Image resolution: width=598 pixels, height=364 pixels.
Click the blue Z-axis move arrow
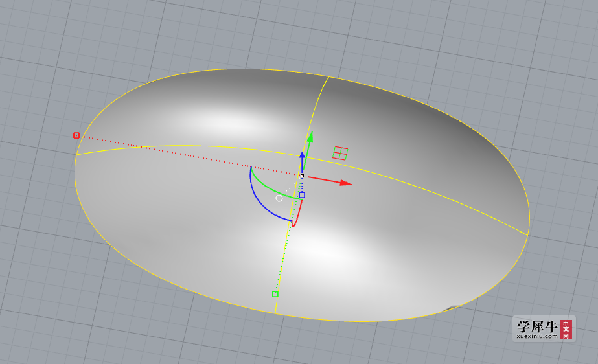(302, 162)
